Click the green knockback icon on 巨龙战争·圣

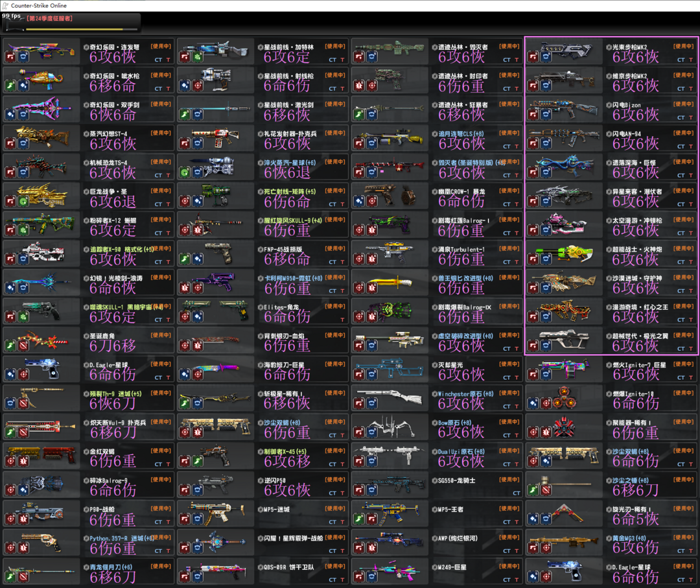(x=23, y=202)
